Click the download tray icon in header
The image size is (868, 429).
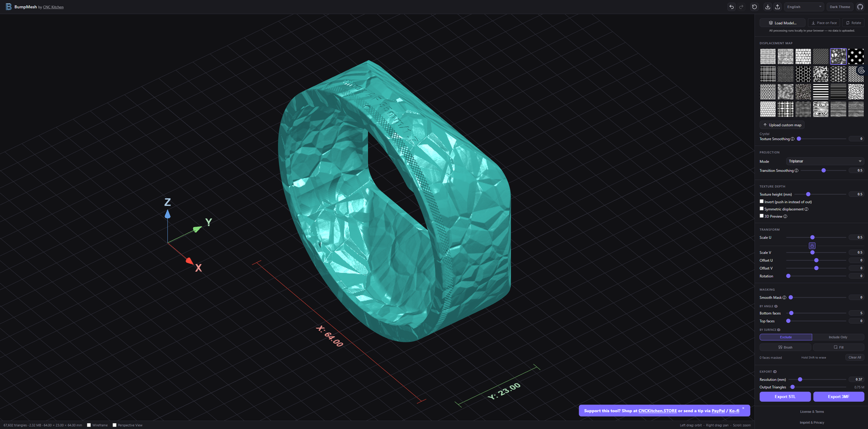[768, 7]
